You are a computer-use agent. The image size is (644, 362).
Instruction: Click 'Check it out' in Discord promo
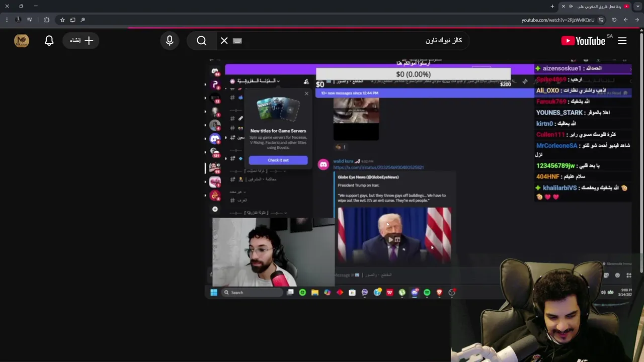point(278,160)
